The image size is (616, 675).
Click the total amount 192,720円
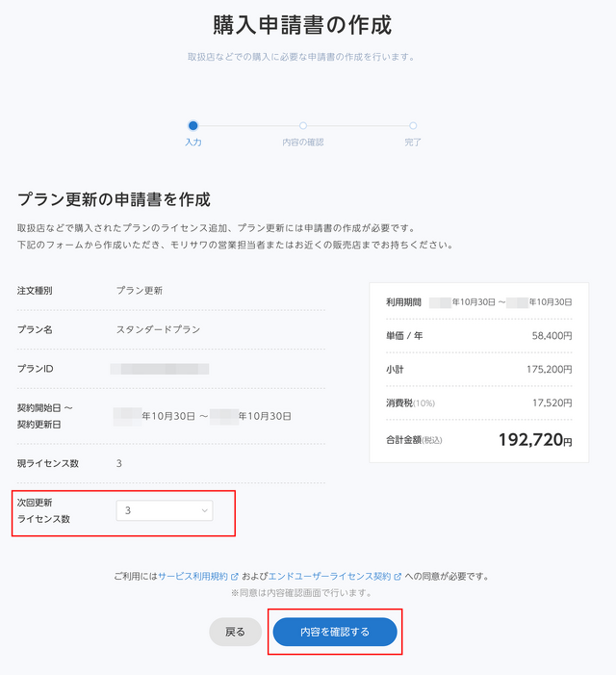coord(534,440)
